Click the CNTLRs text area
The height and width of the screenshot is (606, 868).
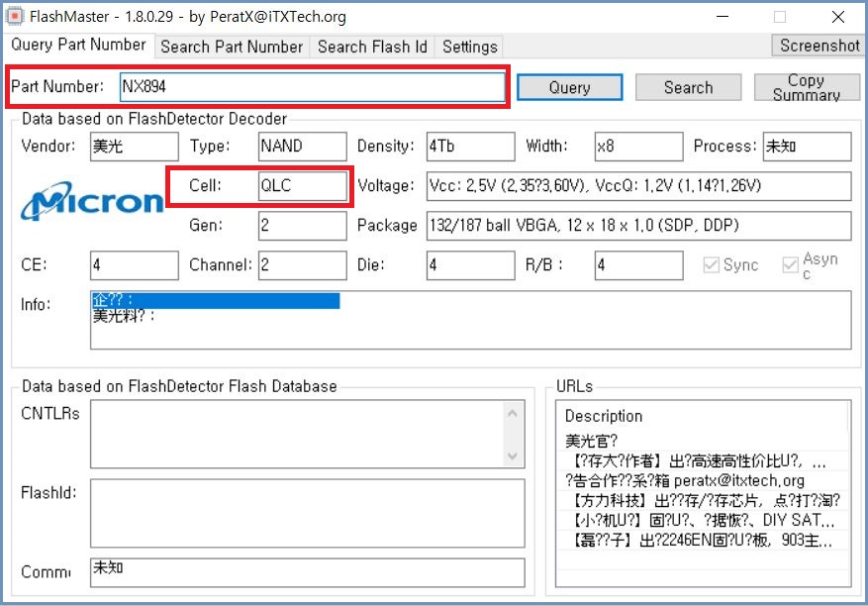(x=308, y=435)
